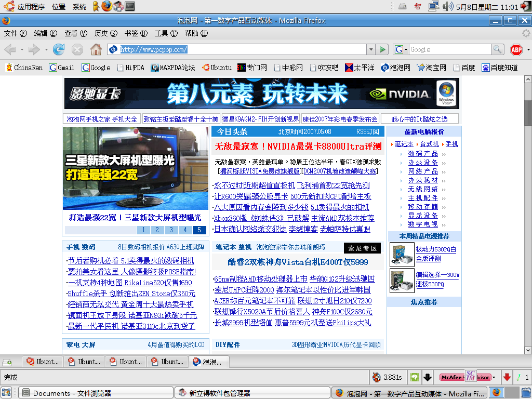Open the 编辑 menu
Viewport: 532px width, 399px height.
(46, 33)
